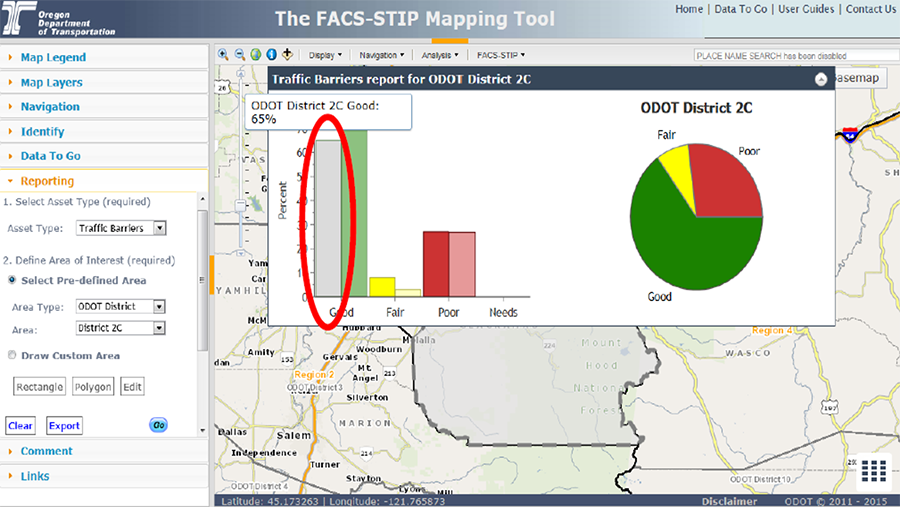Screen dimensions: 900x507
Task: Select the zoom out tool
Action: pos(239,55)
